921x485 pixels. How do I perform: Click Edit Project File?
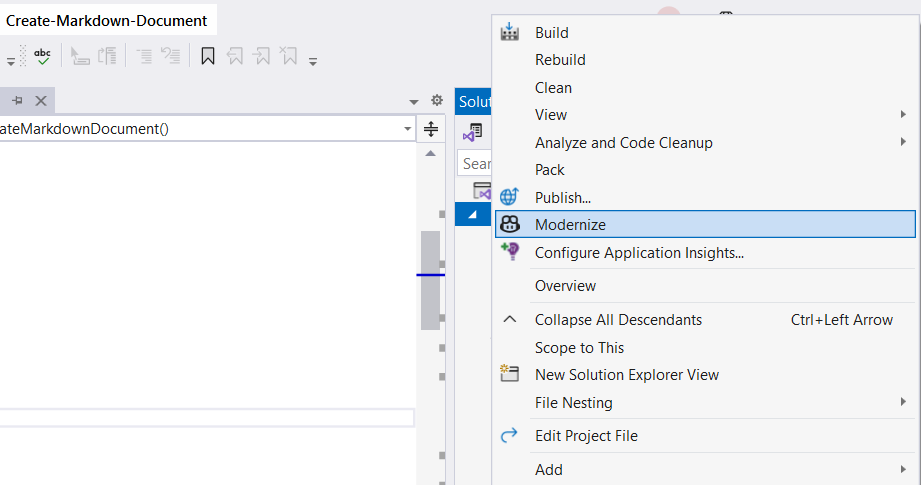705,436
